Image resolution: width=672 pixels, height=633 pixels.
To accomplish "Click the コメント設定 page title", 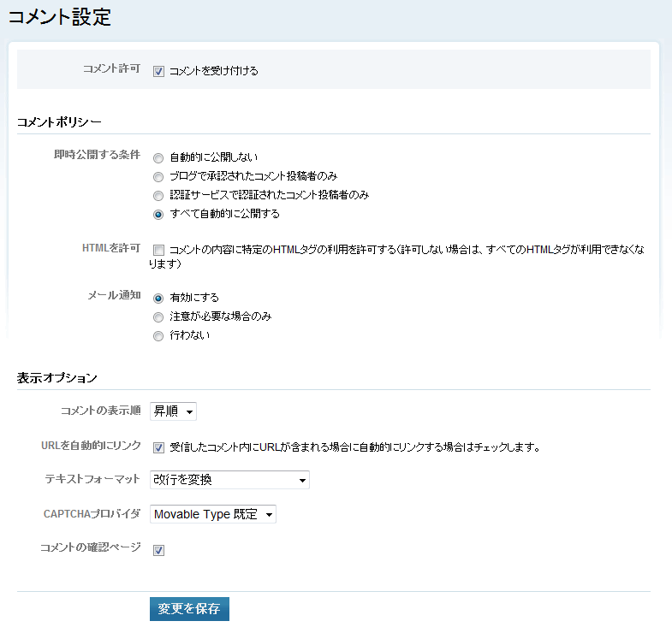I will (x=60, y=17).
